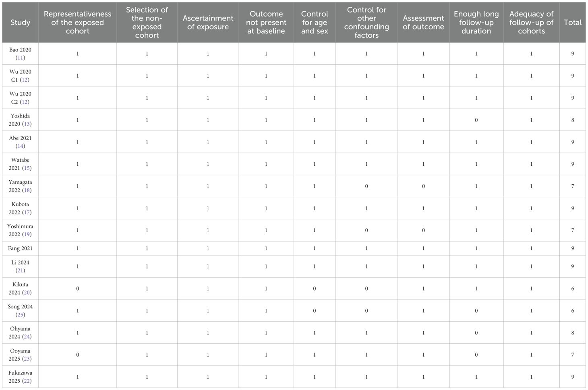Follow citation 25 for Song 2024
Screen dimensions: 588x390
(20, 315)
